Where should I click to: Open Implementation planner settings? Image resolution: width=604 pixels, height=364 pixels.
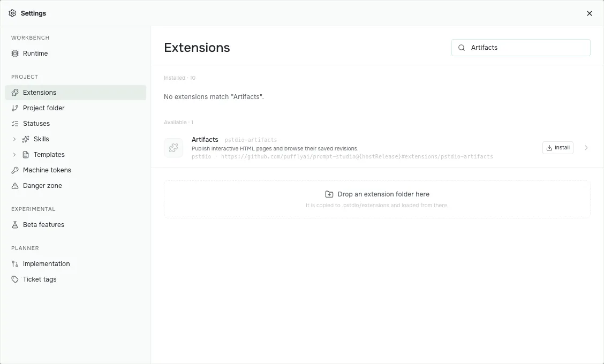pos(76,264)
